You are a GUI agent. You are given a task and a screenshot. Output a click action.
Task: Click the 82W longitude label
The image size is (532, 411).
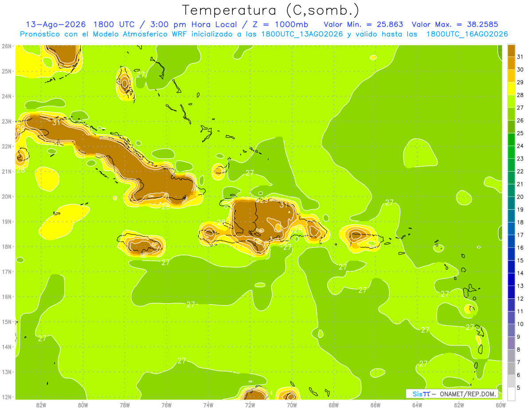pyautogui.click(x=41, y=405)
